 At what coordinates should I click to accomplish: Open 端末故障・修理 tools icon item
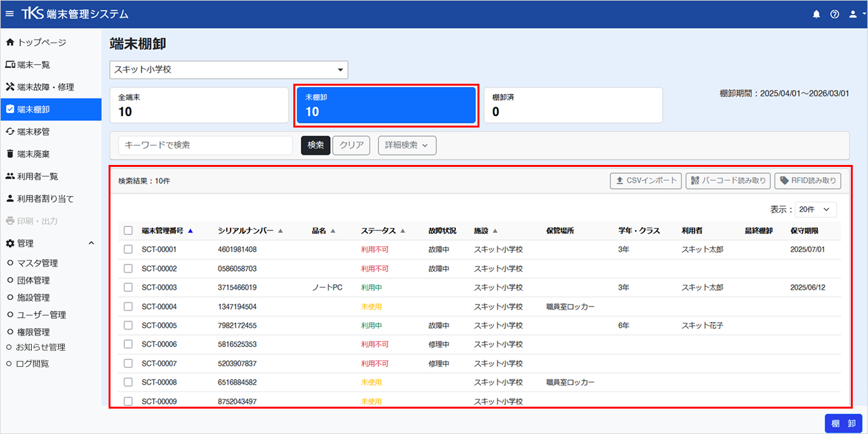(10, 87)
